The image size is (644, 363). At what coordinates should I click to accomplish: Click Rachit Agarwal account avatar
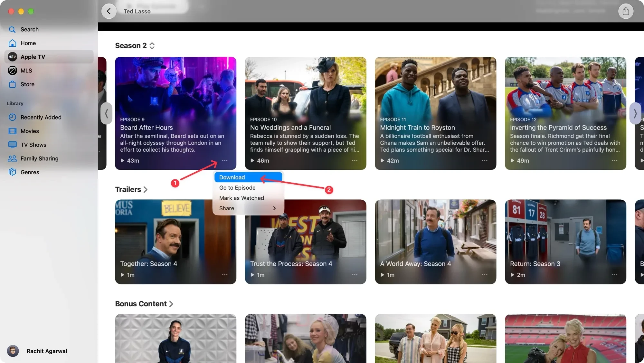(13, 351)
